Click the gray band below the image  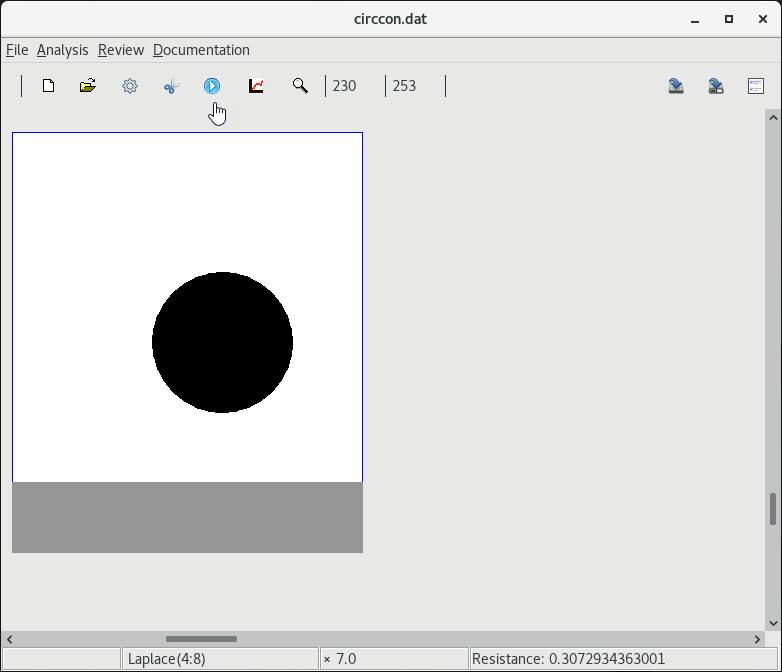coord(187,517)
